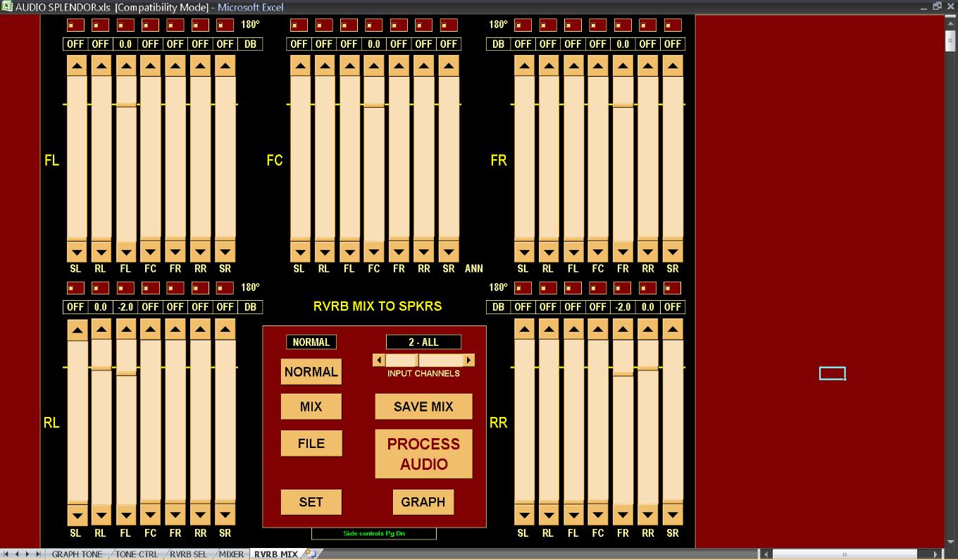This screenshot has height=560, width=958.
Task: Toggle phase checkbox above FC column in FC group
Action: 374,25
